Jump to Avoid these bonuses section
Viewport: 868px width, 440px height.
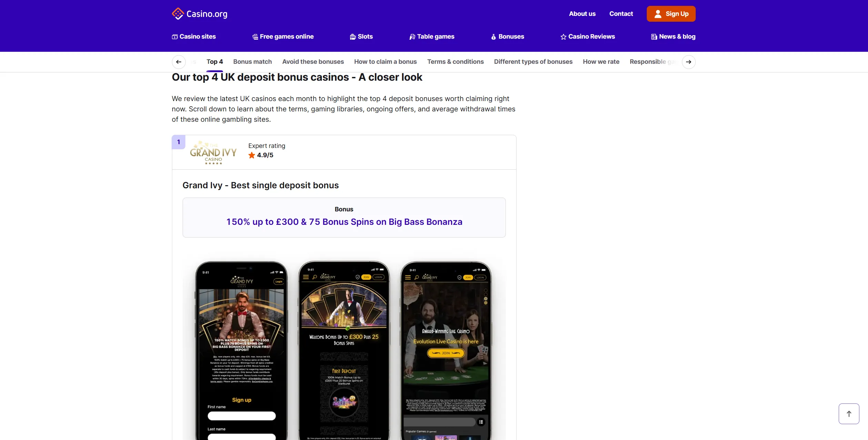(x=313, y=62)
